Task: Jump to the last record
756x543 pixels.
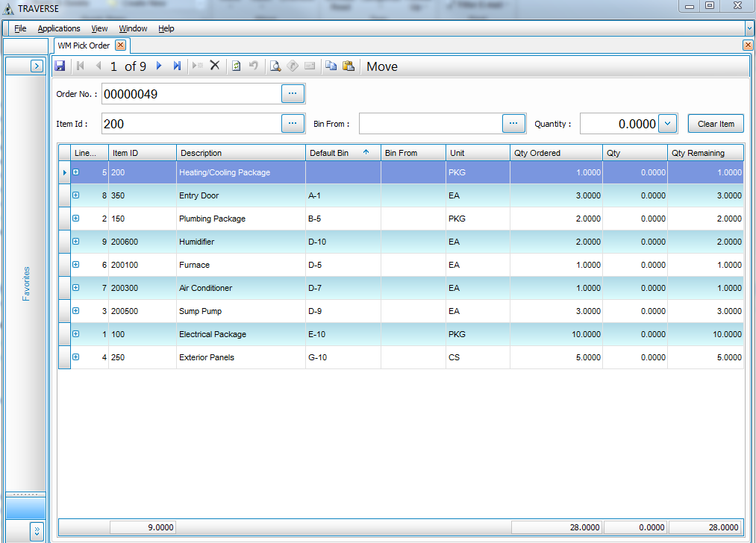Action: pyautogui.click(x=177, y=66)
